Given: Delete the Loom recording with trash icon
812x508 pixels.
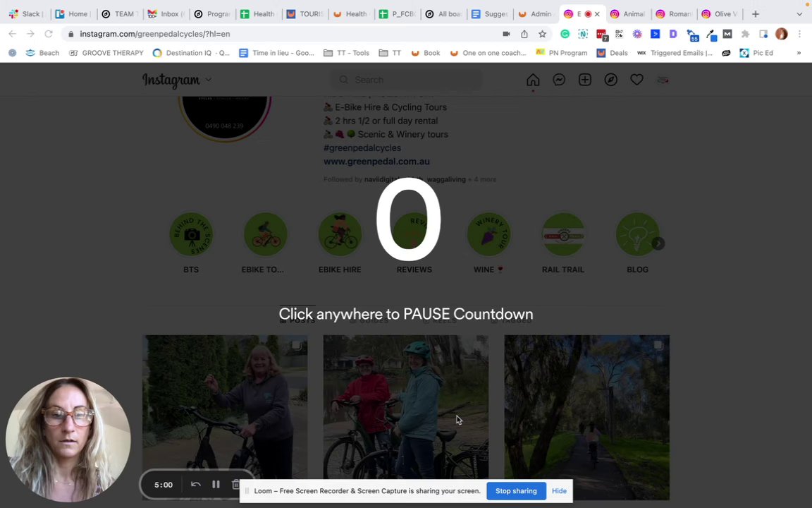Looking at the screenshot, I should tap(235, 485).
